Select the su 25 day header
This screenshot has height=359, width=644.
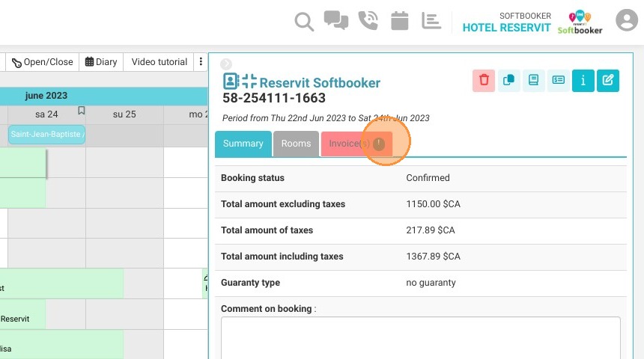(x=124, y=114)
